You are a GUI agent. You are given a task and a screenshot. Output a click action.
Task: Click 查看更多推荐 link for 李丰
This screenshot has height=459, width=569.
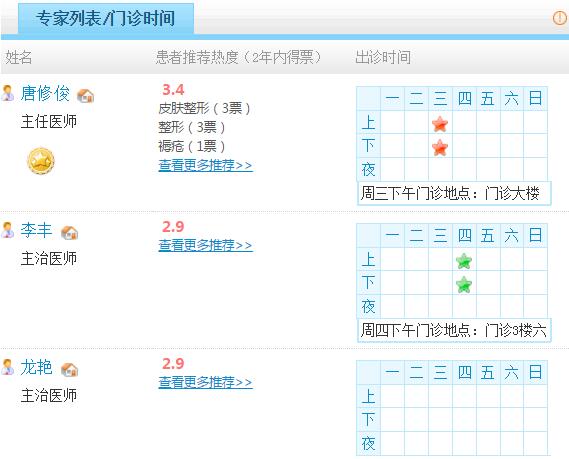point(205,245)
